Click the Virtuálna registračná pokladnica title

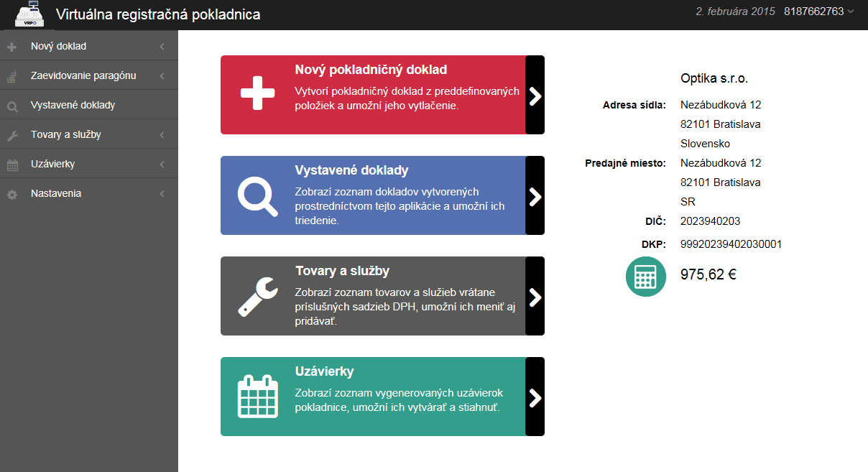[158, 14]
